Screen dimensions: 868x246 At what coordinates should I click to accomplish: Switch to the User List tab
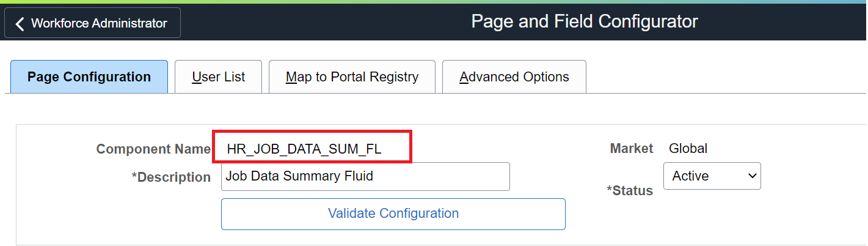click(218, 77)
